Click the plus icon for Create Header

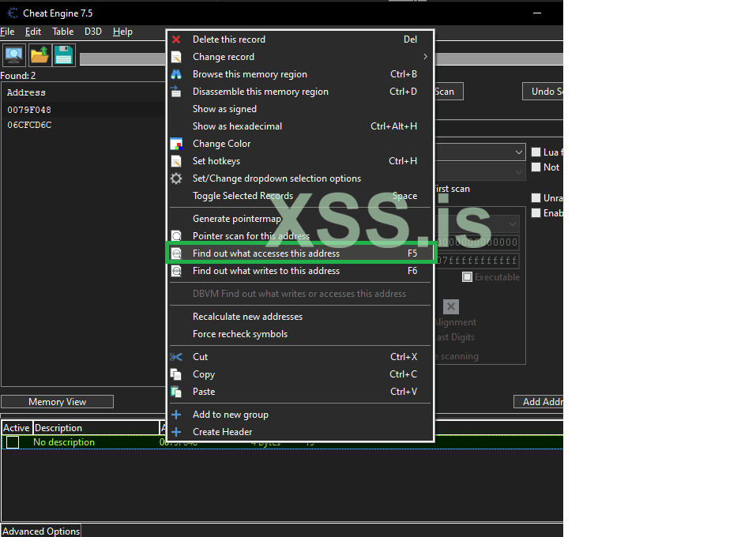pos(176,432)
